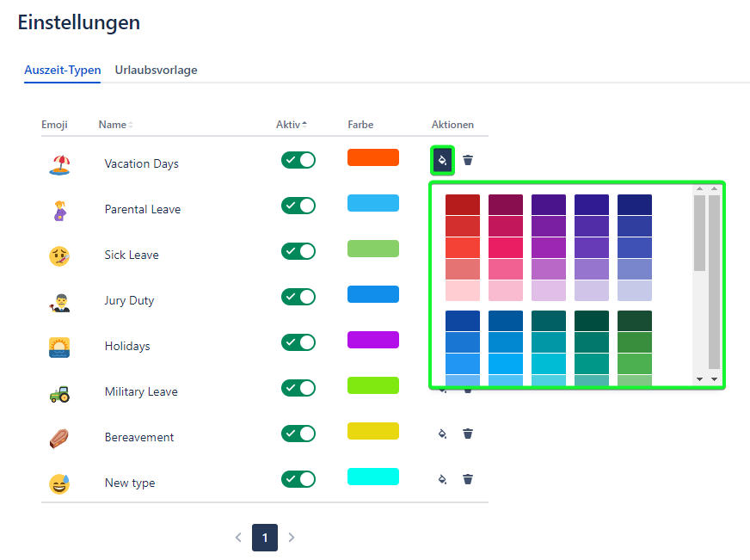Click page number 1 button
Viewport: 750px width, 560px height.
(265, 538)
